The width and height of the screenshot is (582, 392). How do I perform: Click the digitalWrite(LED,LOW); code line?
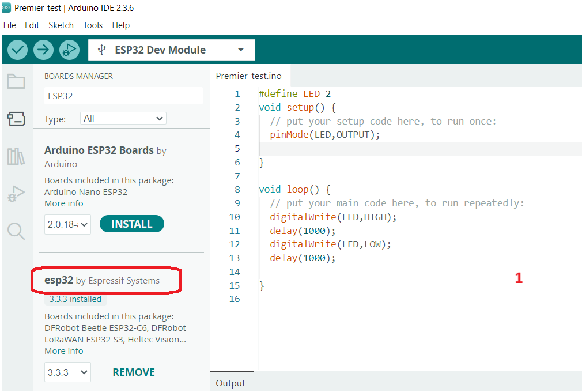(330, 244)
